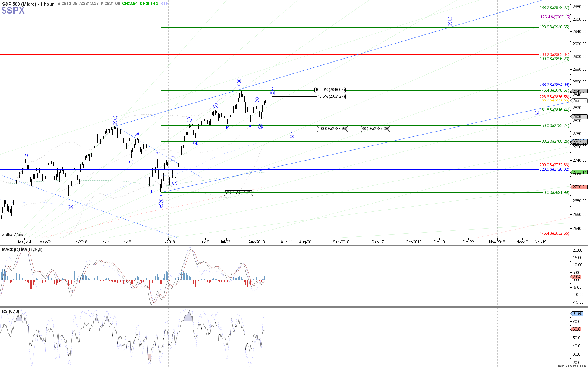Click the RSI value tag 60.8

(x=576, y=329)
